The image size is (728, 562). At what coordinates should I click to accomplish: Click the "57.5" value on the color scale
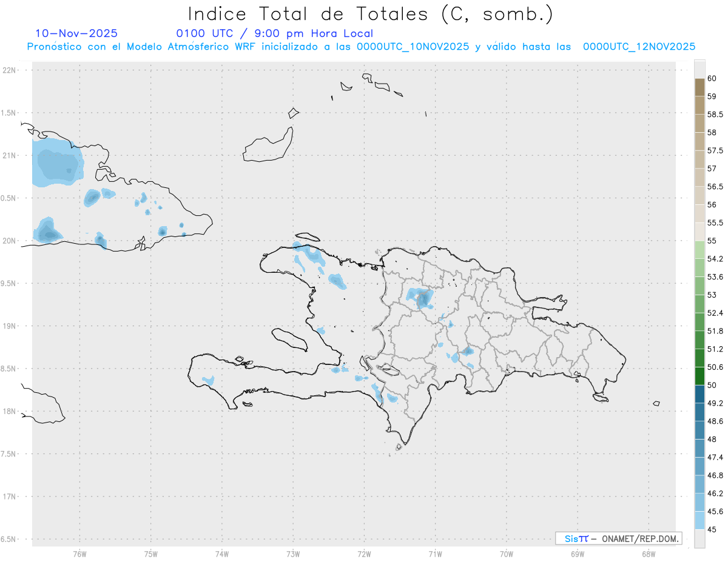[x=715, y=150]
